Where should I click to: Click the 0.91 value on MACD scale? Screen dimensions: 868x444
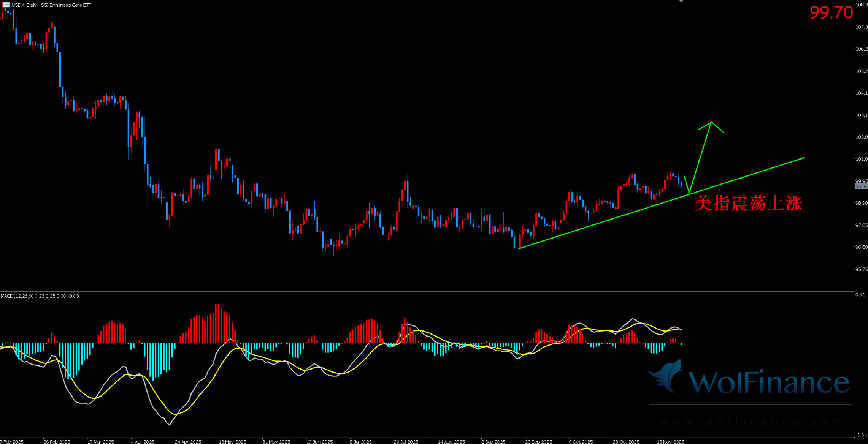coord(860,294)
